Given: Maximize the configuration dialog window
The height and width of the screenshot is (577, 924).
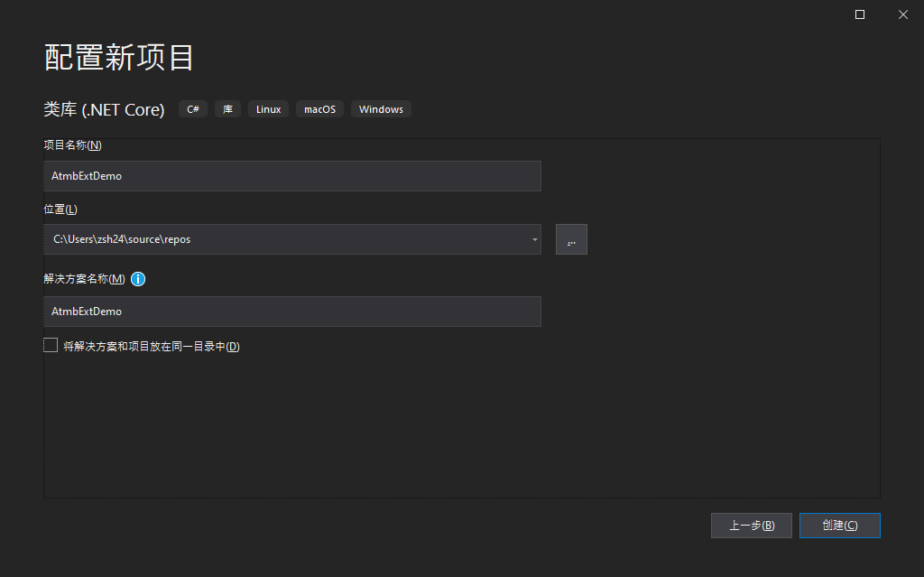Looking at the screenshot, I should (x=860, y=14).
